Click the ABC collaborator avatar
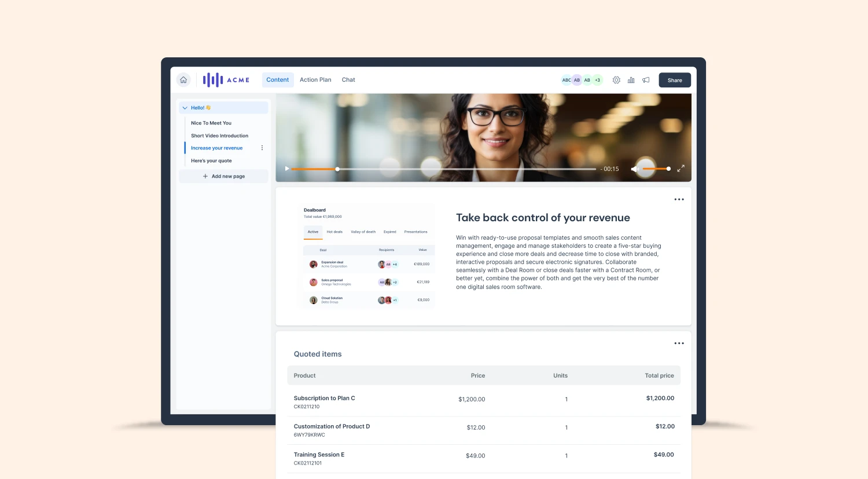This screenshot has width=868, height=479. tap(567, 80)
